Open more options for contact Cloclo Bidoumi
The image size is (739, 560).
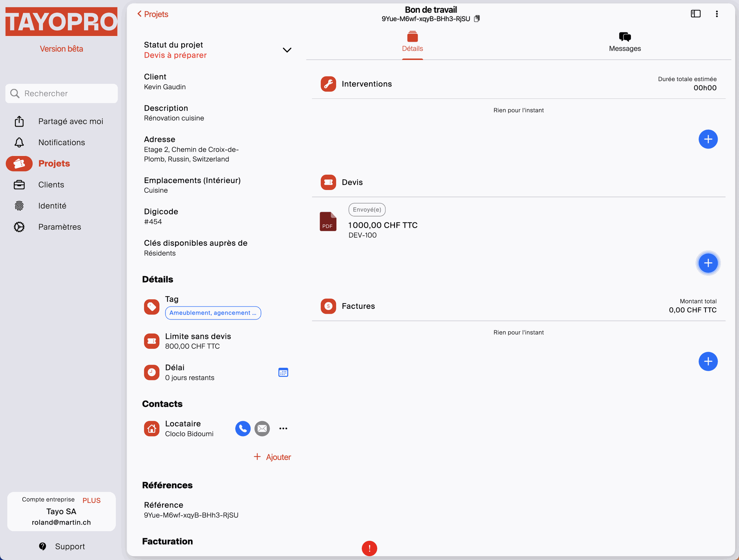[x=284, y=428]
